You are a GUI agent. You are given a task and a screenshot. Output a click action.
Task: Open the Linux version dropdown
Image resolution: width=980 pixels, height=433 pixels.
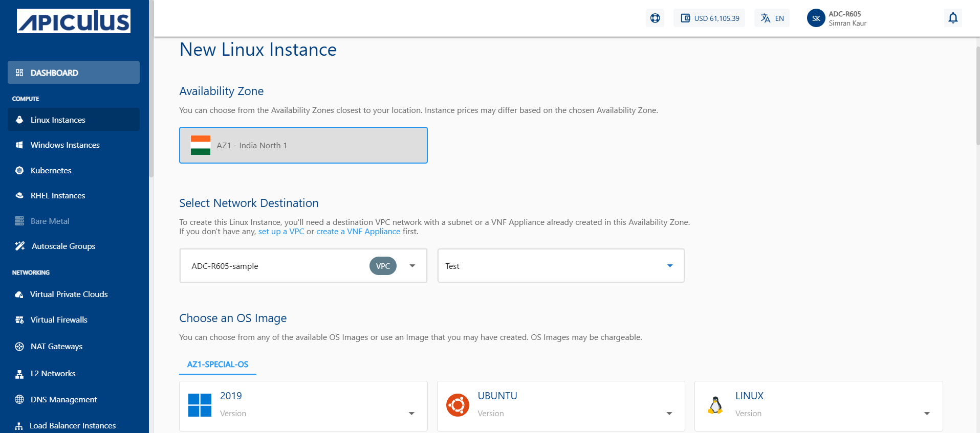pyautogui.click(x=926, y=414)
